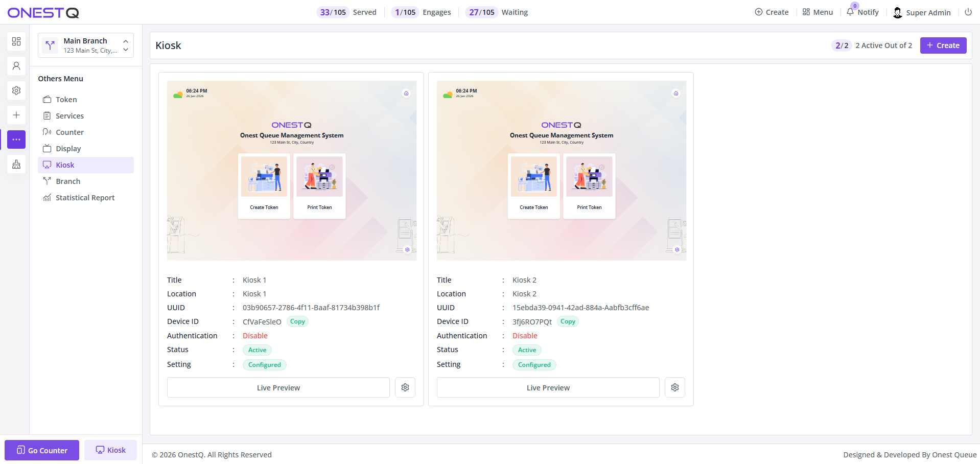Click the "2 Active Out of 2" text
The image size is (980, 464).
click(x=884, y=45)
